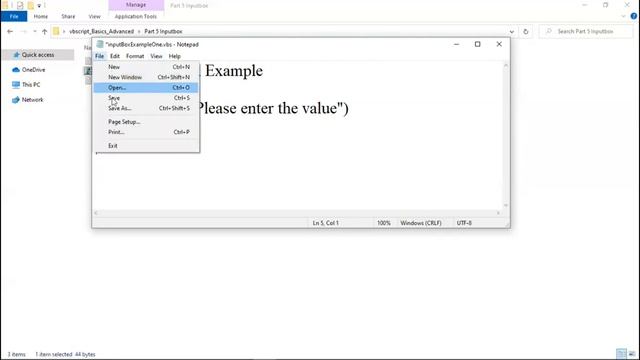This screenshot has height=360, width=640.
Task: Select Network in navigation pane
Action: pos(33,100)
